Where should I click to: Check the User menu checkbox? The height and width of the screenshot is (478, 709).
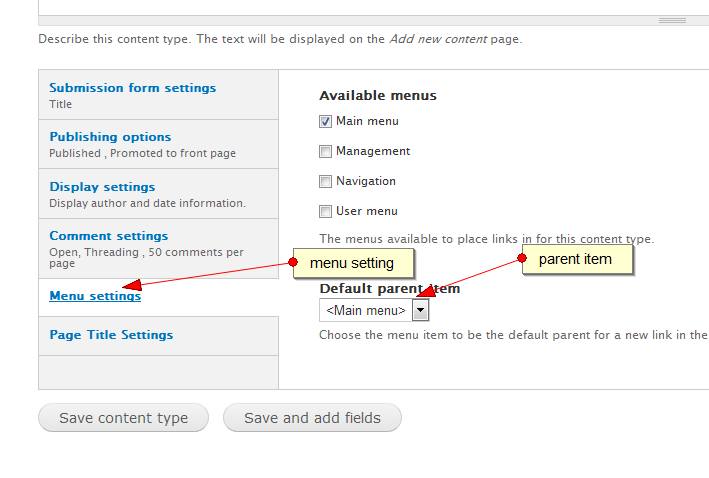pyautogui.click(x=325, y=211)
